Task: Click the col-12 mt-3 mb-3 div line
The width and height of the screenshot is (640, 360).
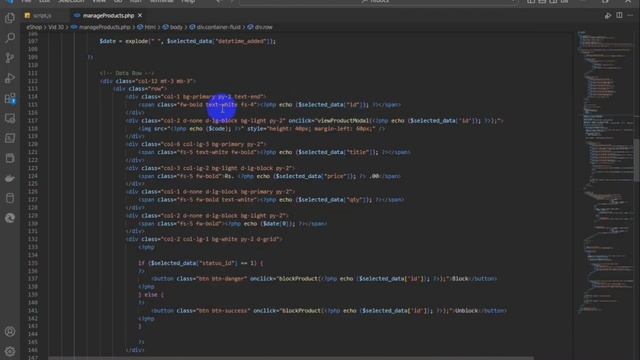Action: (148, 81)
